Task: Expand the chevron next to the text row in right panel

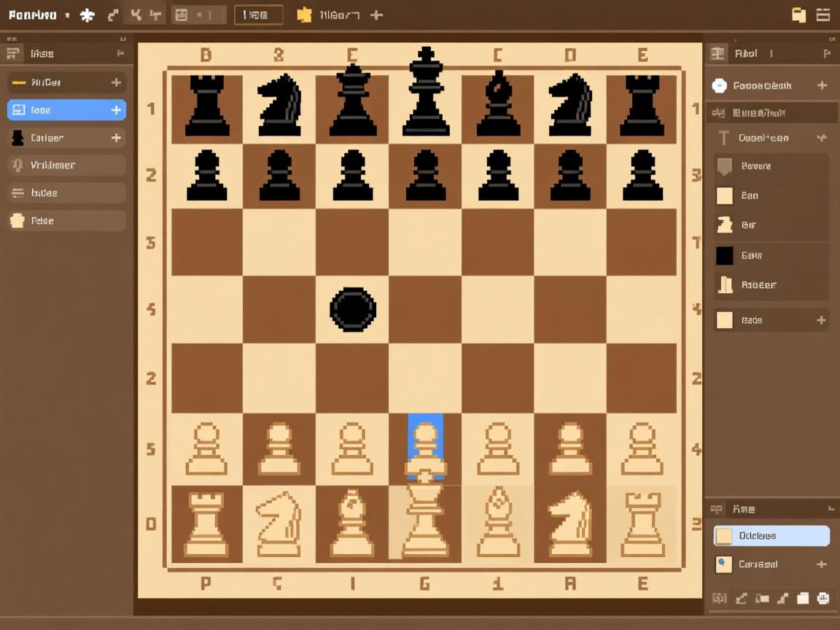Action: click(822, 137)
